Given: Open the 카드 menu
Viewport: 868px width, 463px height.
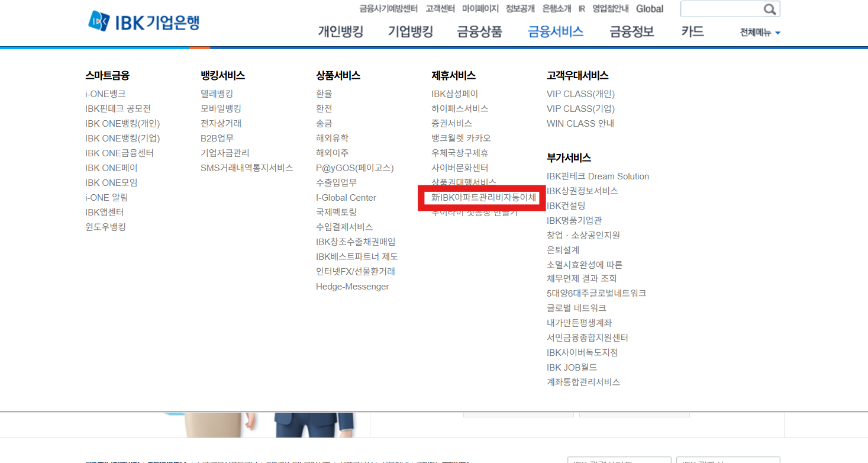Looking at the screenshot, I should [x=692, y=31].
